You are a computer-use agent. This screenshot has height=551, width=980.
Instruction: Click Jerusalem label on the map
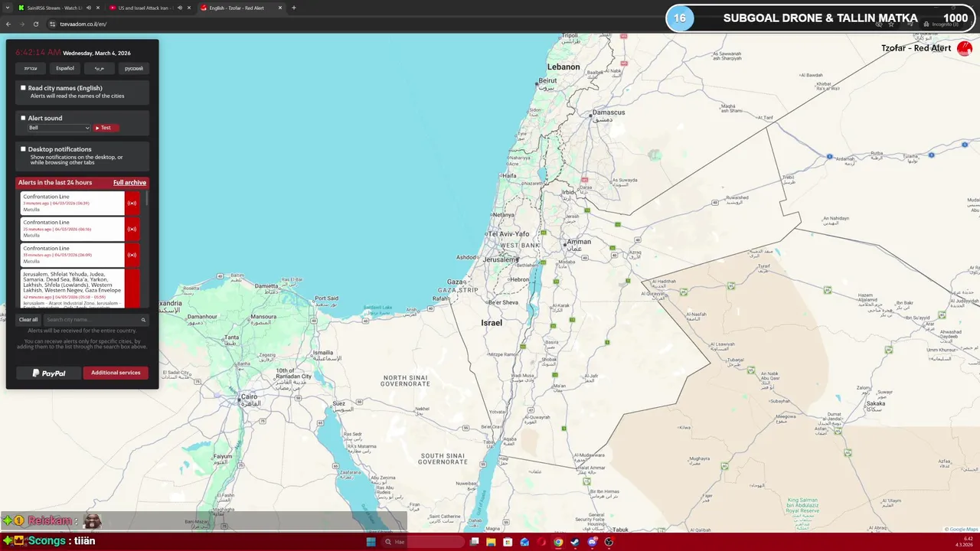[x=500, y=259]
